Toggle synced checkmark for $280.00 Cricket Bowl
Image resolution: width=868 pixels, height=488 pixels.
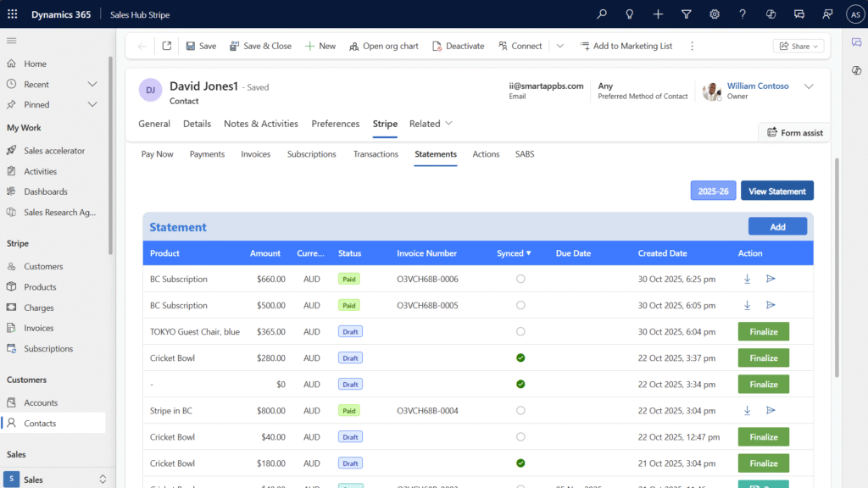coord(520,358)
